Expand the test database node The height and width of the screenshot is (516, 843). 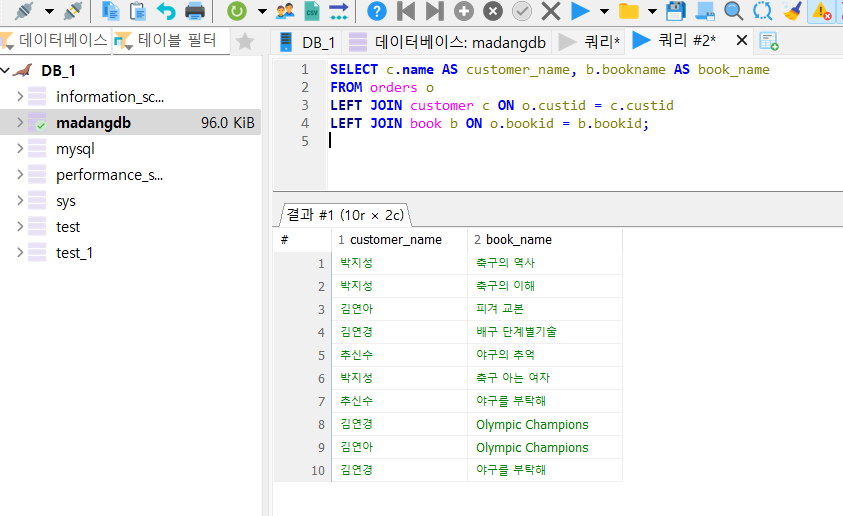point(20,226)
